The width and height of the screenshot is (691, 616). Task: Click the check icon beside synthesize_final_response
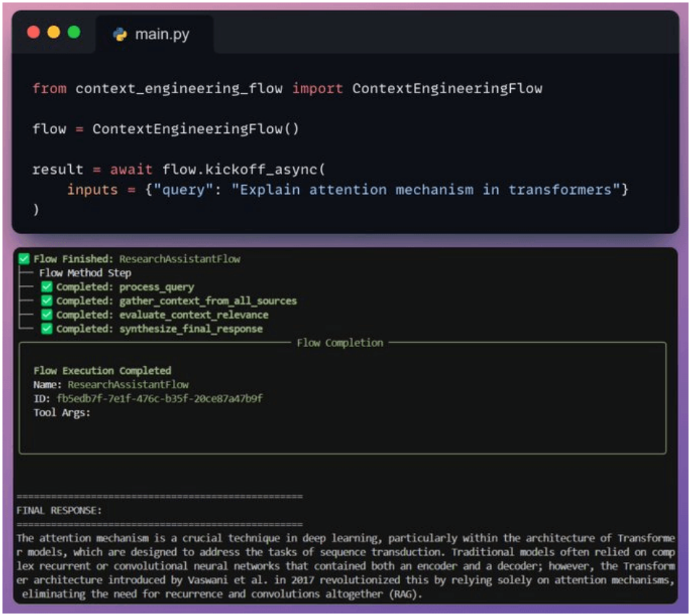pyautogui.click(x=47, y=329)
